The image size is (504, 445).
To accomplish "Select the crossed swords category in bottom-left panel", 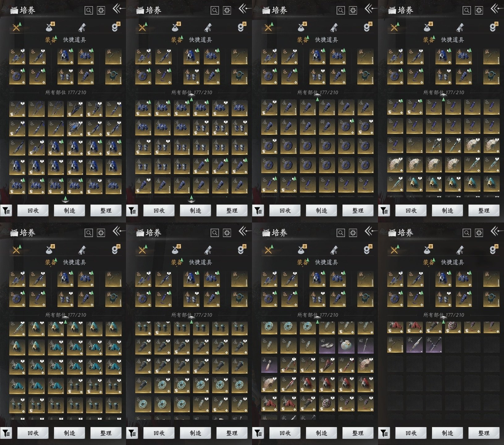I will 16,250.
